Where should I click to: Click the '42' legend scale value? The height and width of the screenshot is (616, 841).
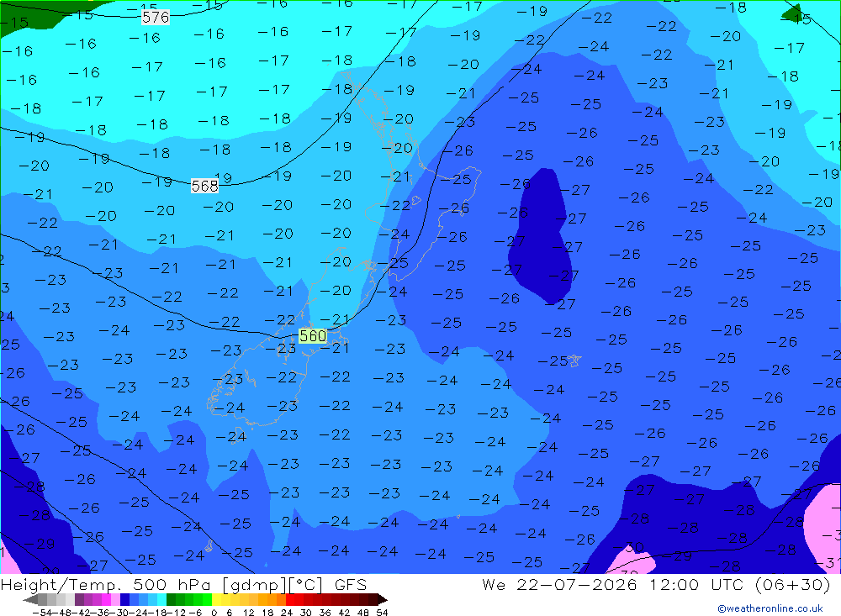[344, 613]
